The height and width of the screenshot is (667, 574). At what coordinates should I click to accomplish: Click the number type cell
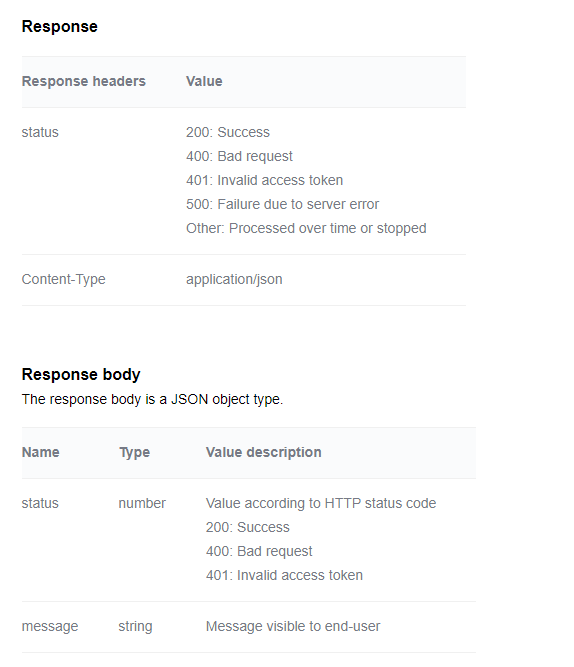(142, 503)
